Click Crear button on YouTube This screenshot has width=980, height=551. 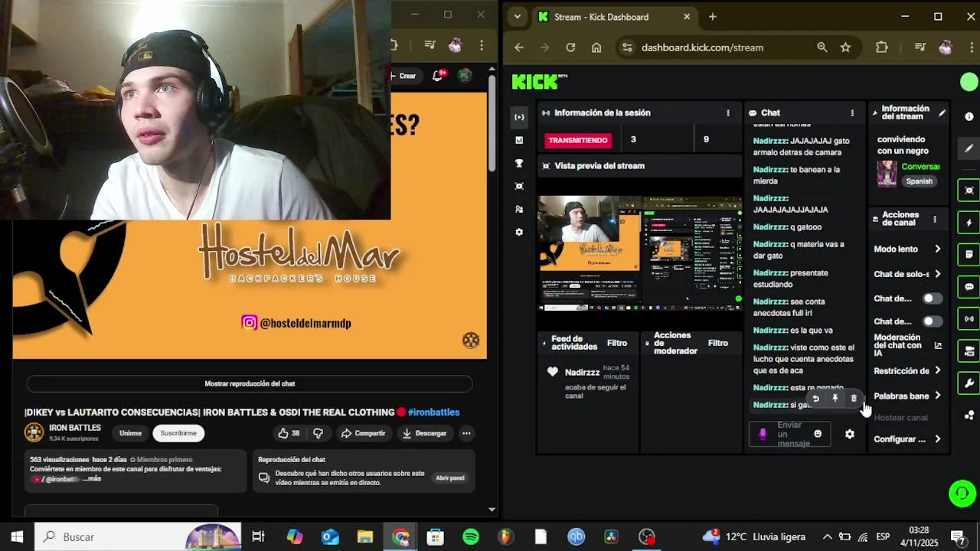(x=403, y=76)
